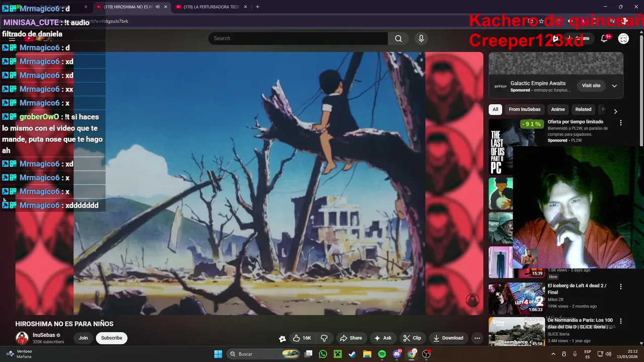Image resolution: width=644 pixels, height=362 pixels.
Task: Click the InuSebas channel avatar
Action: [x=22, y=338]
